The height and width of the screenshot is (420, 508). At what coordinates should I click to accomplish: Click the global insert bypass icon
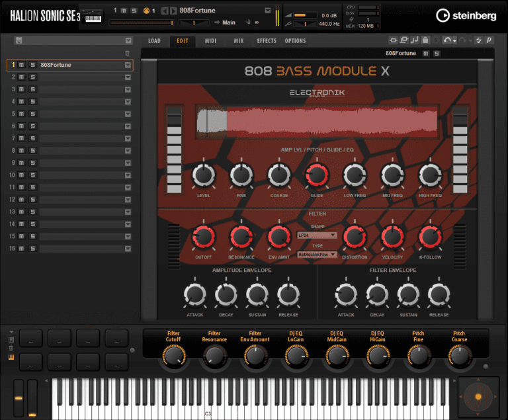tap(393, 40)
